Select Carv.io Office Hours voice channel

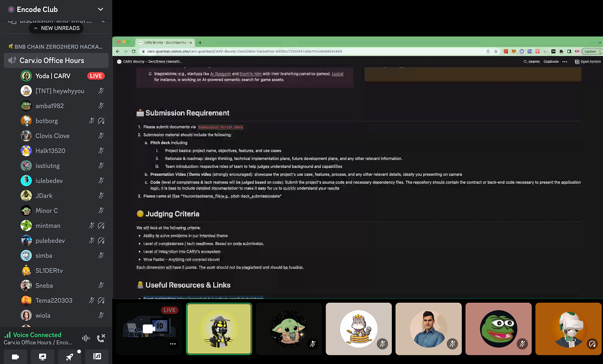56,60
